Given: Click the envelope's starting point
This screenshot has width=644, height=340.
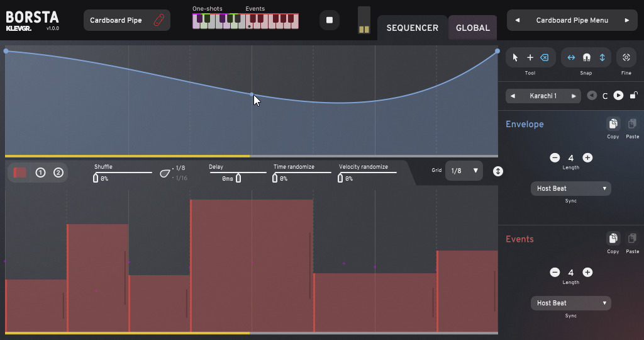Looking at the screenshot, I should (x=6, y=51).
